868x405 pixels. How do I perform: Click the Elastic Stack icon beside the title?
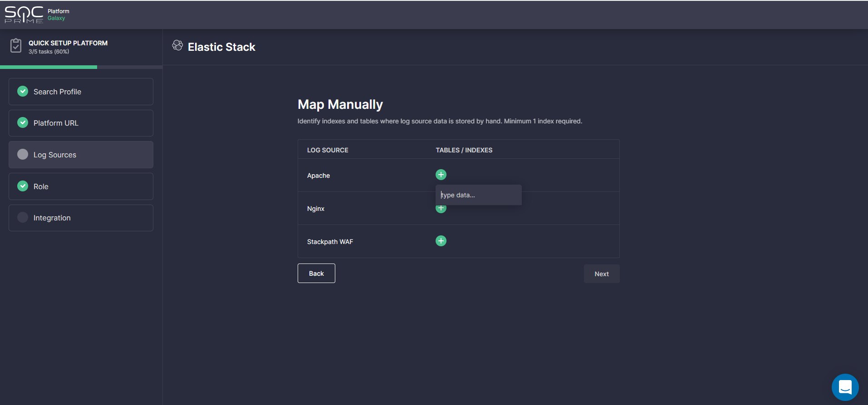tap(177, 45)
